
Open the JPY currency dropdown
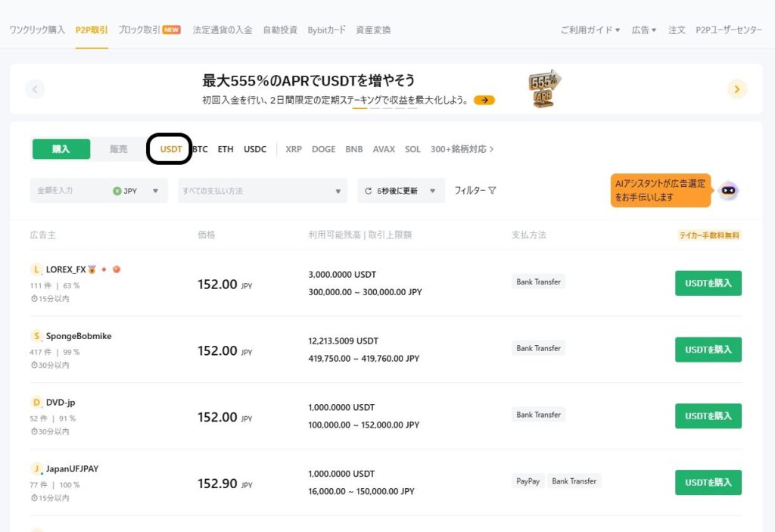(x=137, y=191)
